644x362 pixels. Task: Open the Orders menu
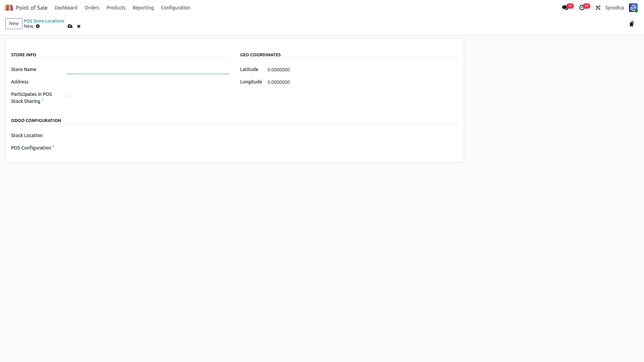92,8
